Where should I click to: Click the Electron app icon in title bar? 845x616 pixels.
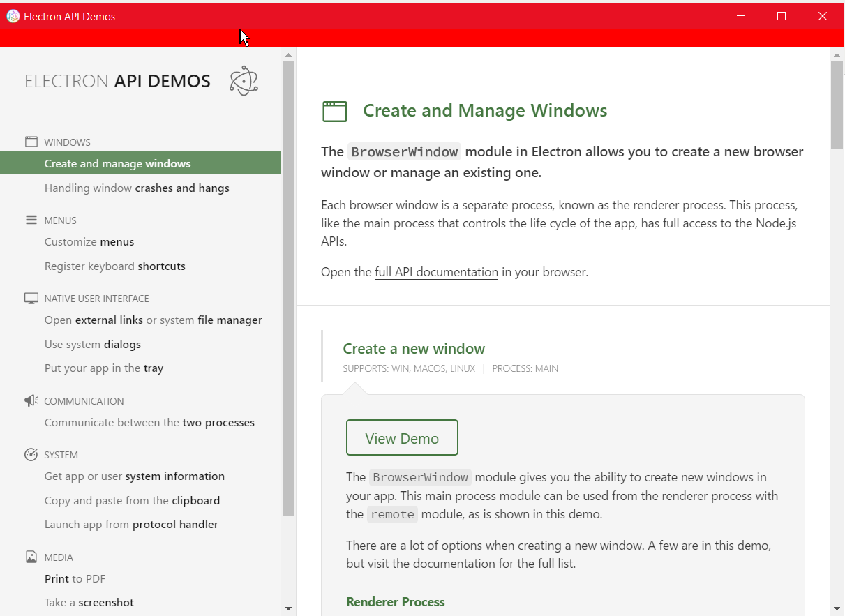coord(13,16)
